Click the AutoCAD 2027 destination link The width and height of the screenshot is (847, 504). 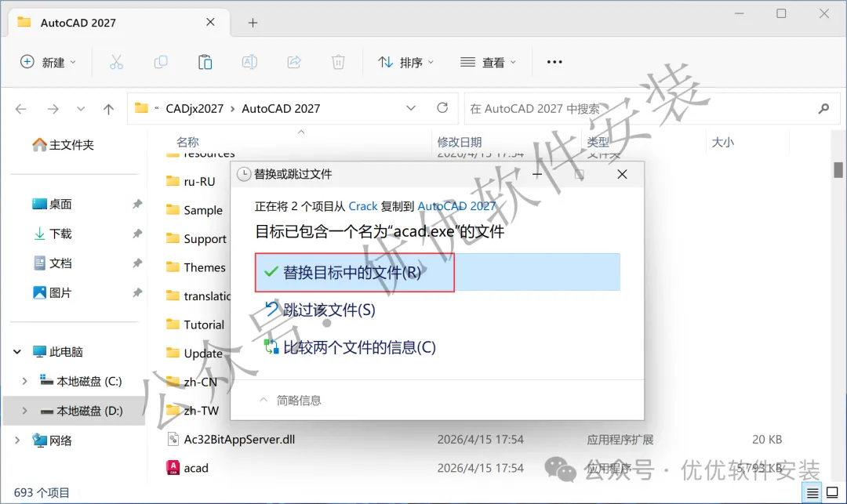click(x=456, y=206)
